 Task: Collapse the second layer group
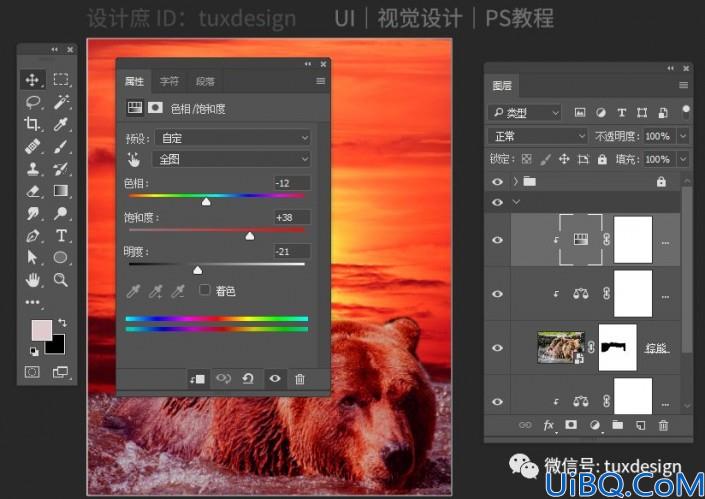[x=516, y=202]
